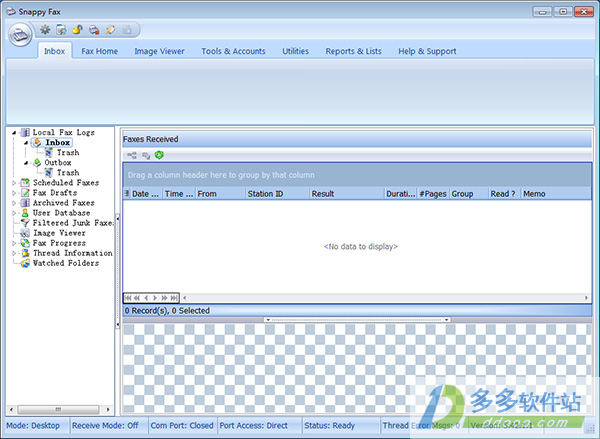The height and width of the screenshot is (439, 600).
Task: Collapse the Outbox node arrow in tree
Action: (x=26, y=163)
